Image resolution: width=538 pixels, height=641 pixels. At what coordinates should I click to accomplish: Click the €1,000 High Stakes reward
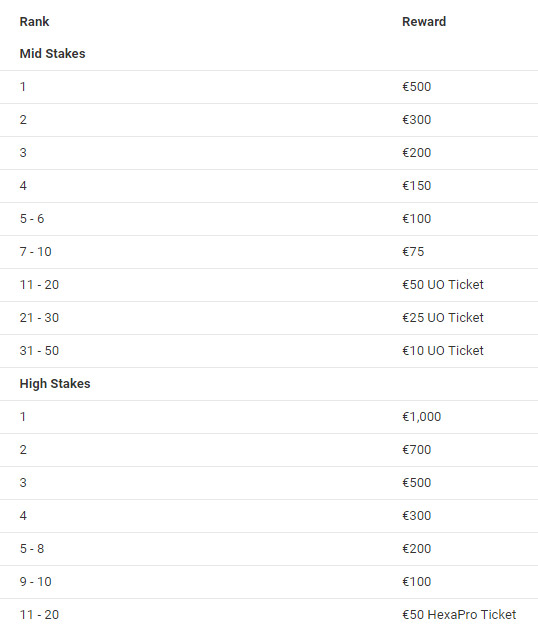click(421, 417)
